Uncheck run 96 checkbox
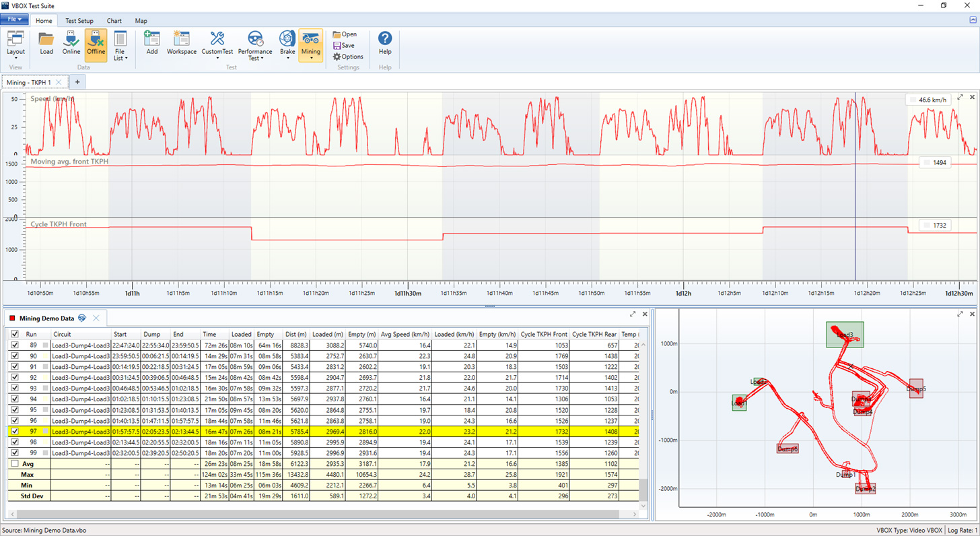Screen dimensions: 980x536 pos(15,420)
